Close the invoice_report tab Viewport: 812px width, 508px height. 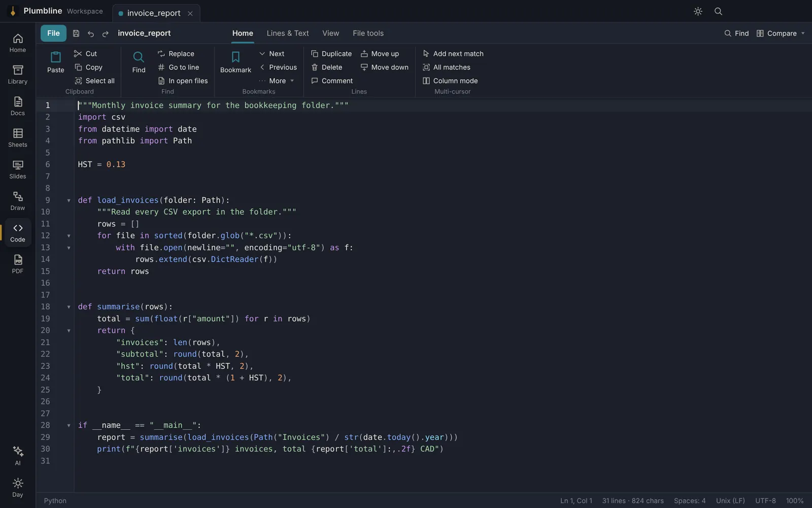[190, 14]
